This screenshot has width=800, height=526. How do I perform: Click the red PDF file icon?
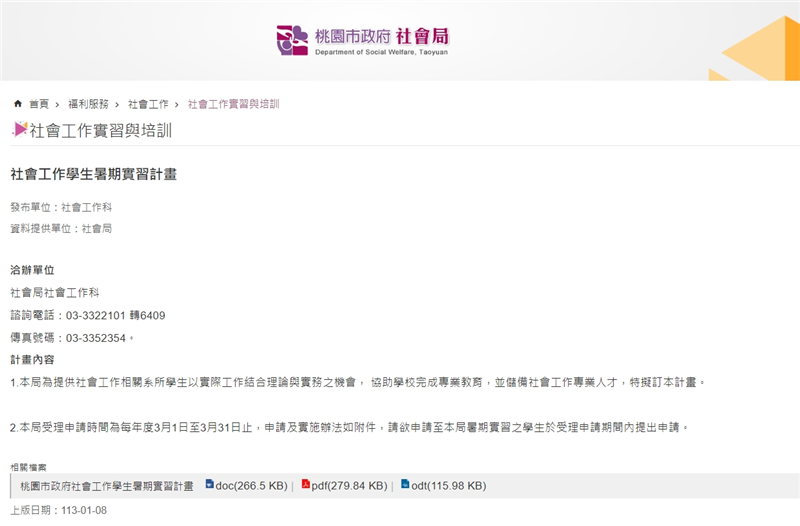pyautogui.click(x=306, y=484)
